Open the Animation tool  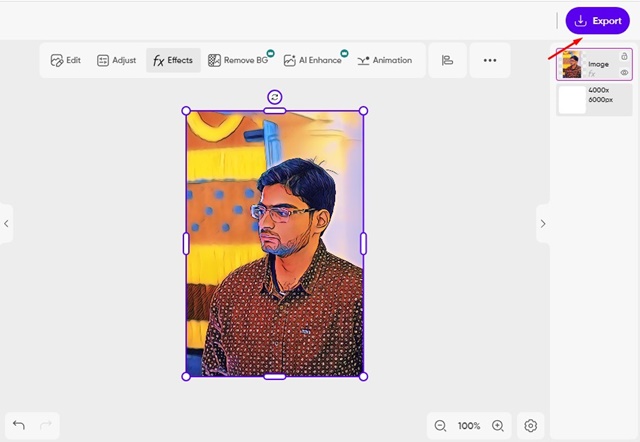pyautogui.click(x=384, y=60)
